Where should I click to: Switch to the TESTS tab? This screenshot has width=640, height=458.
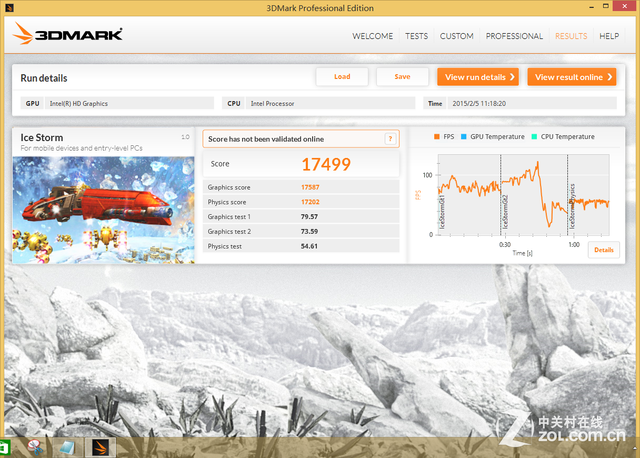(416, 36)
